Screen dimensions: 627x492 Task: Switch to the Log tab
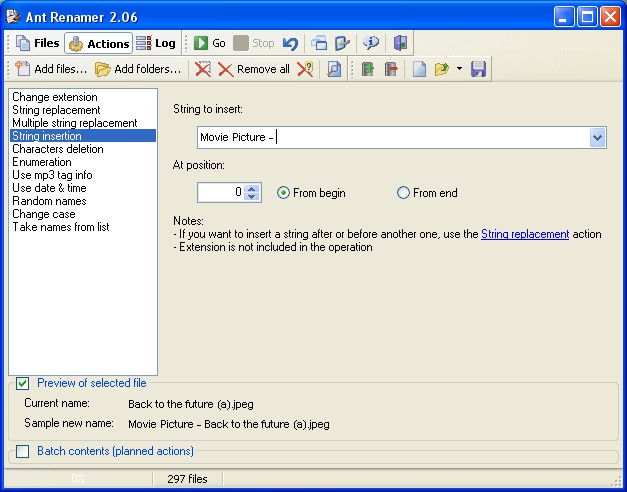(x=156, y=43)
